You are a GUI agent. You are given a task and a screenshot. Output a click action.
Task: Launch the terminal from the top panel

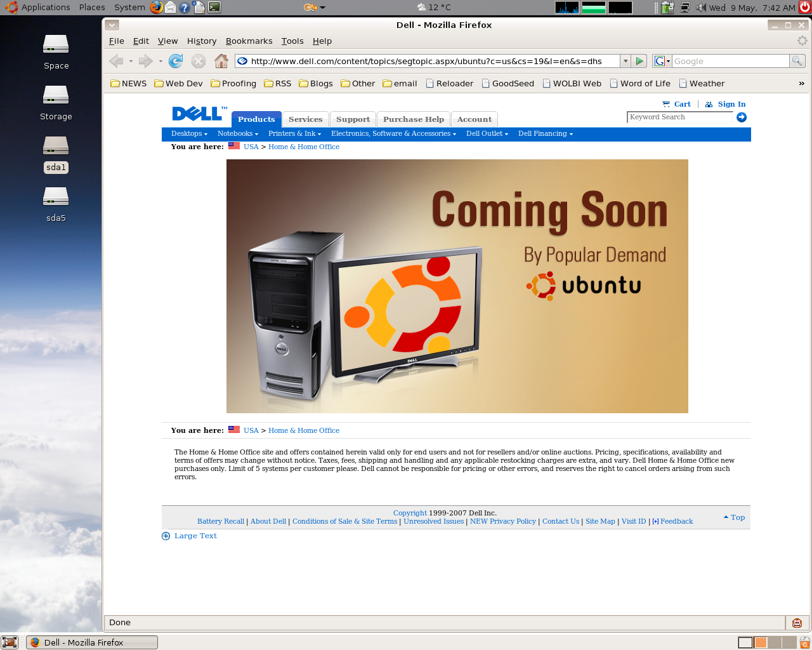[x=214, y=8]
